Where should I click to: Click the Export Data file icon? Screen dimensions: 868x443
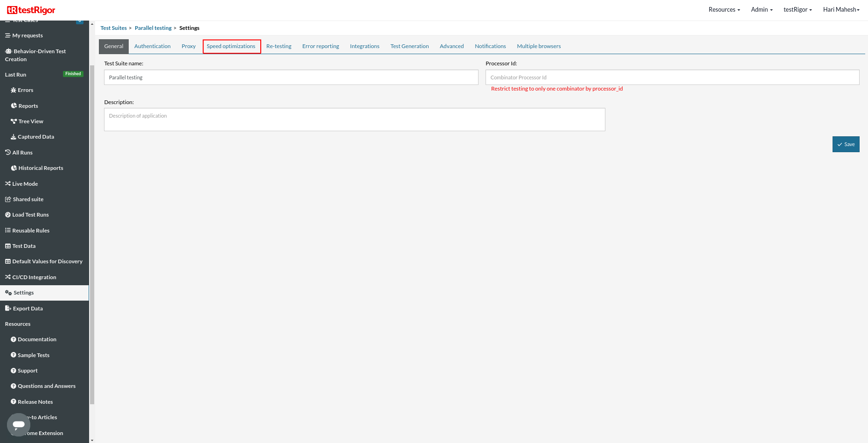[x=8, y=309]
